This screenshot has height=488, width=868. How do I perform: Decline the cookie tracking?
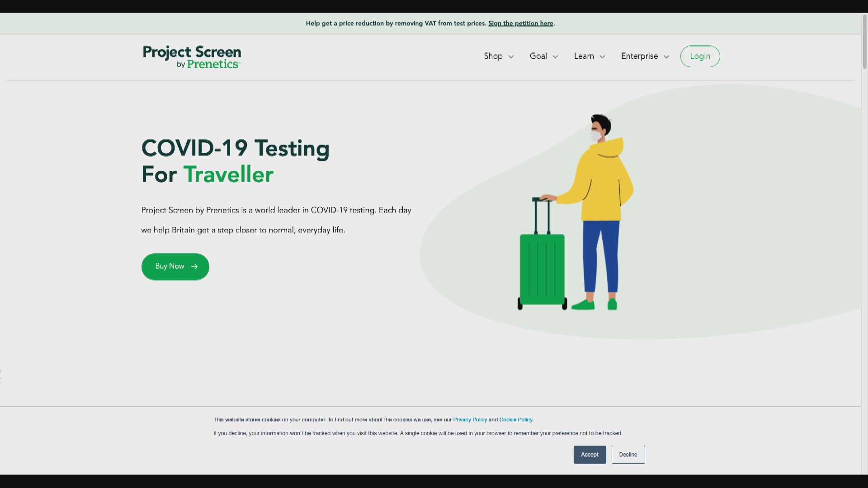pos(628,455)
